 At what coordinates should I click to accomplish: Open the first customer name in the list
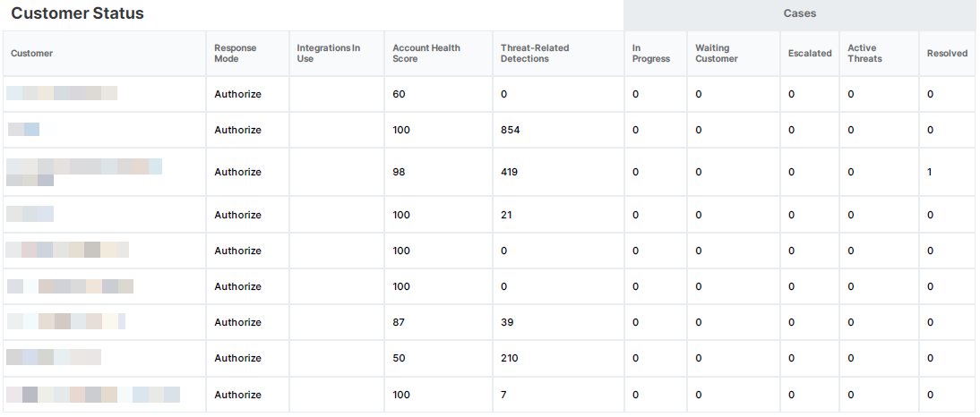[x=62, y=93]
